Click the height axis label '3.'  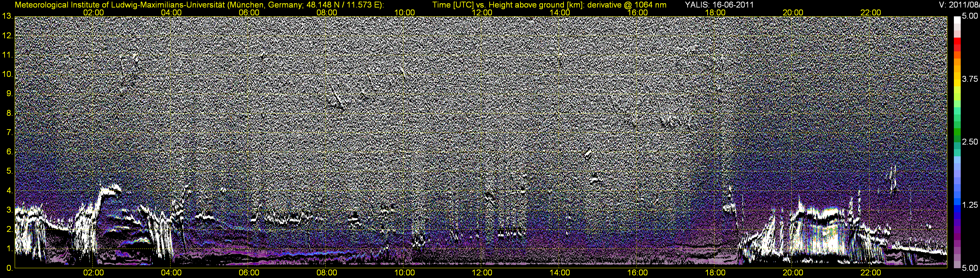point(9,210)
